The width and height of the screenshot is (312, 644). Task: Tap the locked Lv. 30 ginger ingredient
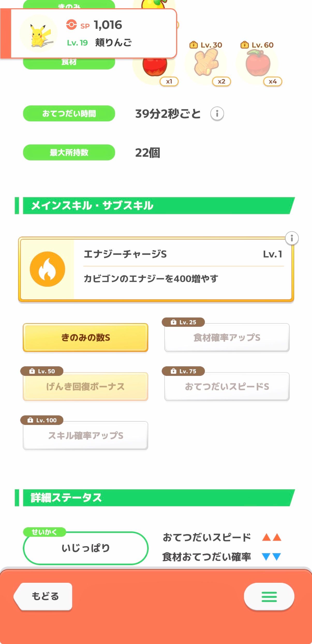point(206,63)
